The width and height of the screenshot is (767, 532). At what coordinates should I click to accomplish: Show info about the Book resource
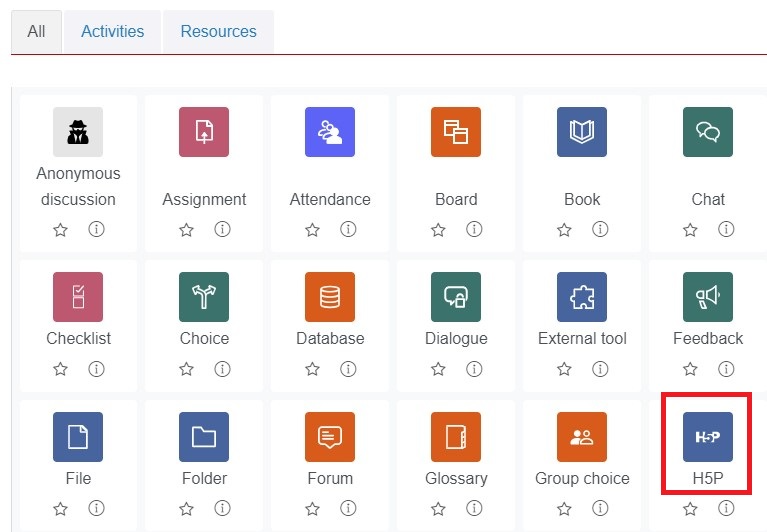[x=600, y=229]
